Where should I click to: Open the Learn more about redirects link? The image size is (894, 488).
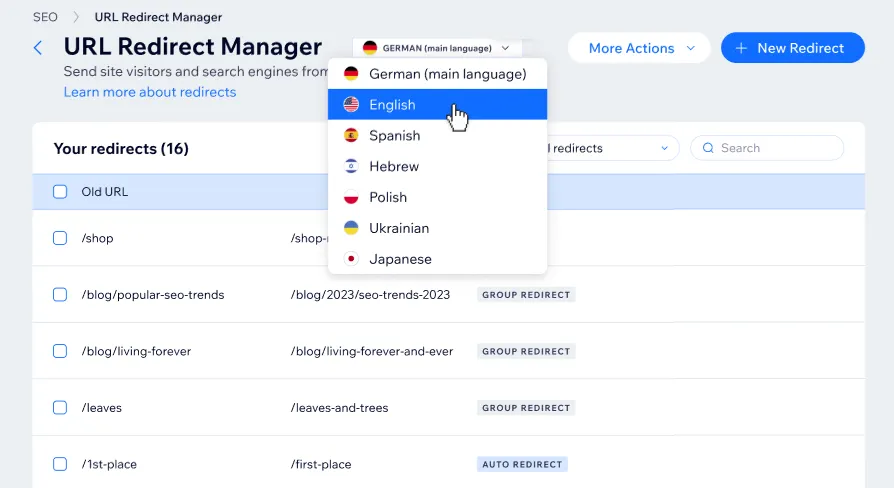[x=150, y=92]
